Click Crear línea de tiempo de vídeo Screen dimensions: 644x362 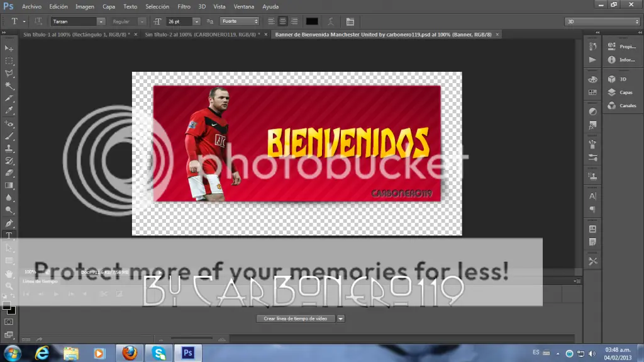pos(296,319)
